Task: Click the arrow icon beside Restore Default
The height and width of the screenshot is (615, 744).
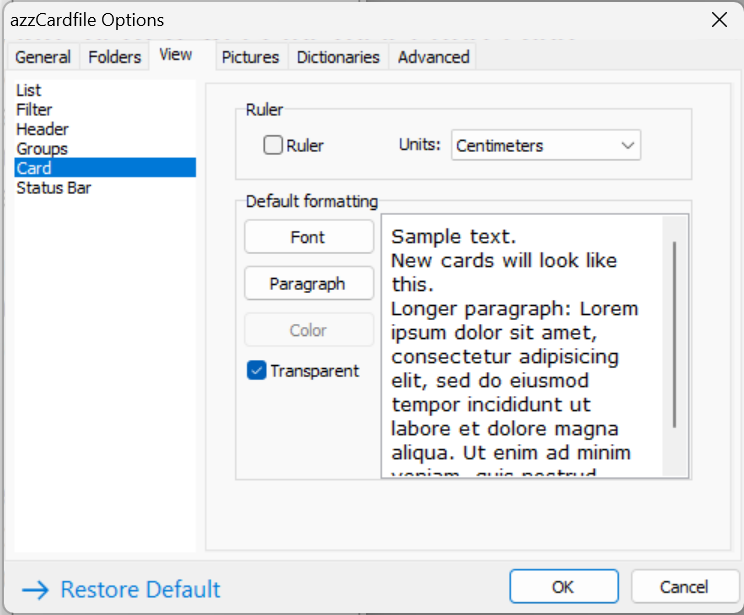Action: coord(36,590)
